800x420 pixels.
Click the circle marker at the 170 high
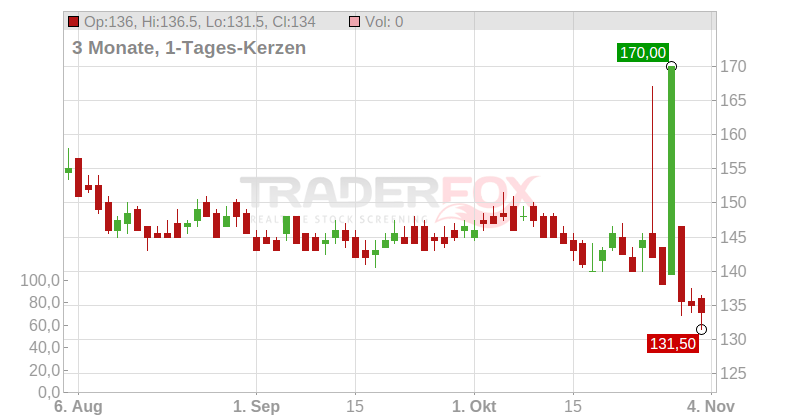671,66
